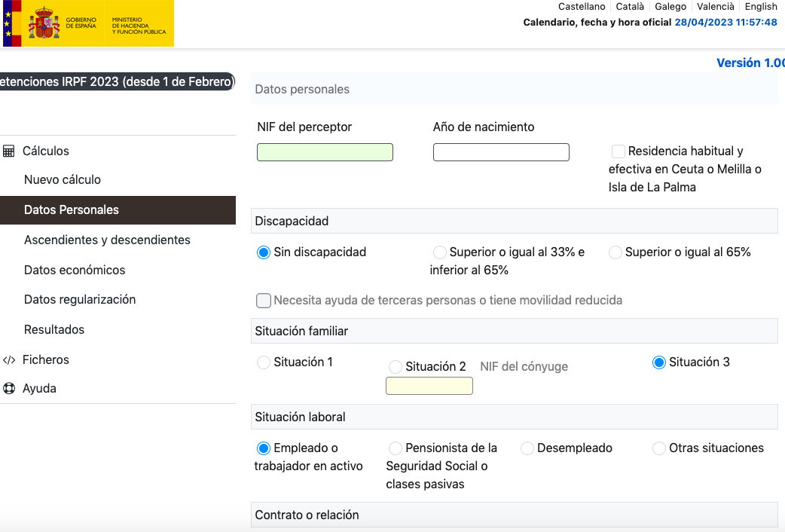Image resolution: width=785 pixels, height=532 pixels.
Task: Switch language to English
Action: tap(761, 6)
